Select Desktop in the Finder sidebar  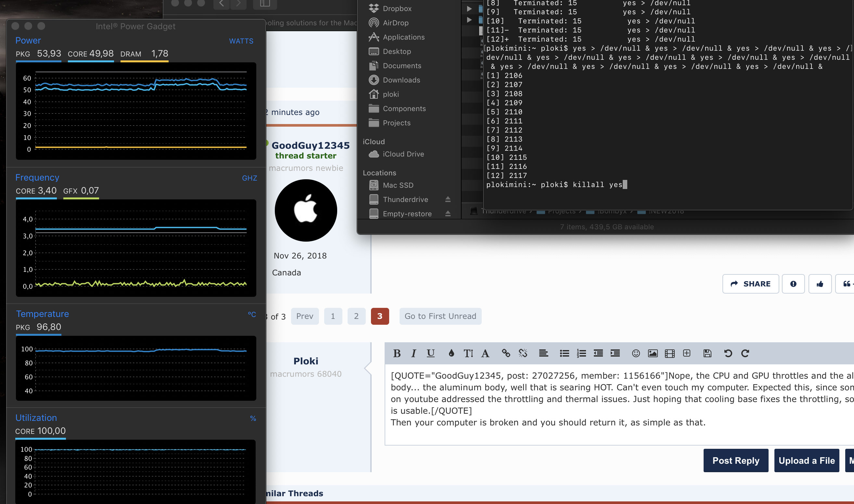(x=397, y=51)
